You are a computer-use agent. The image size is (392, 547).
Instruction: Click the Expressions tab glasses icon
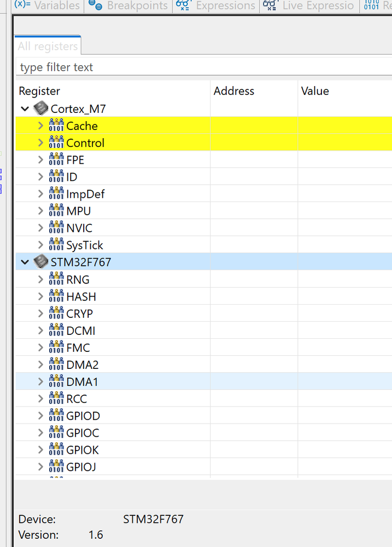(182, 5)
